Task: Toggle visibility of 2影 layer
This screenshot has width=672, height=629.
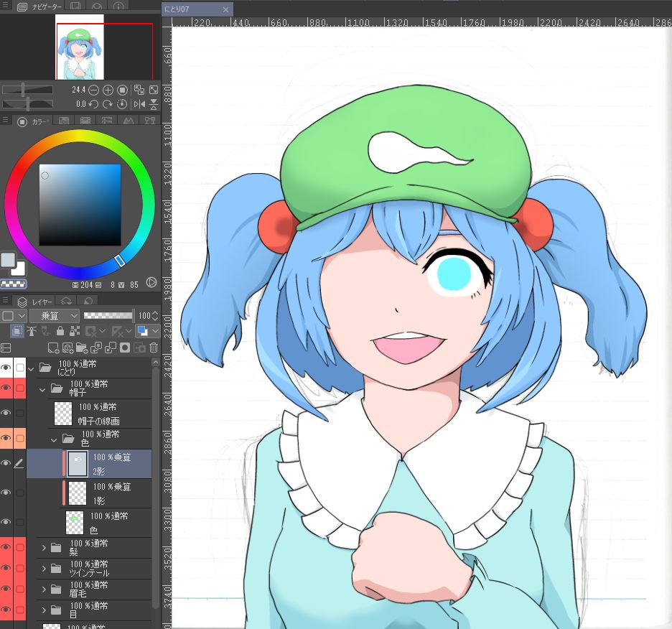Action: coord(6,463)
